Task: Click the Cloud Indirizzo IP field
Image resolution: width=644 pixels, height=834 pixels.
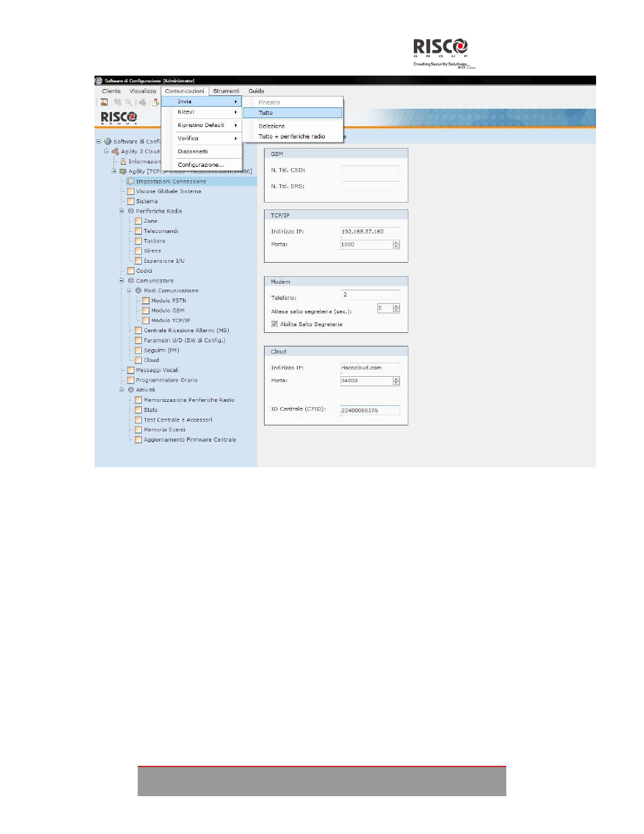Action: (x=371, y=368)
